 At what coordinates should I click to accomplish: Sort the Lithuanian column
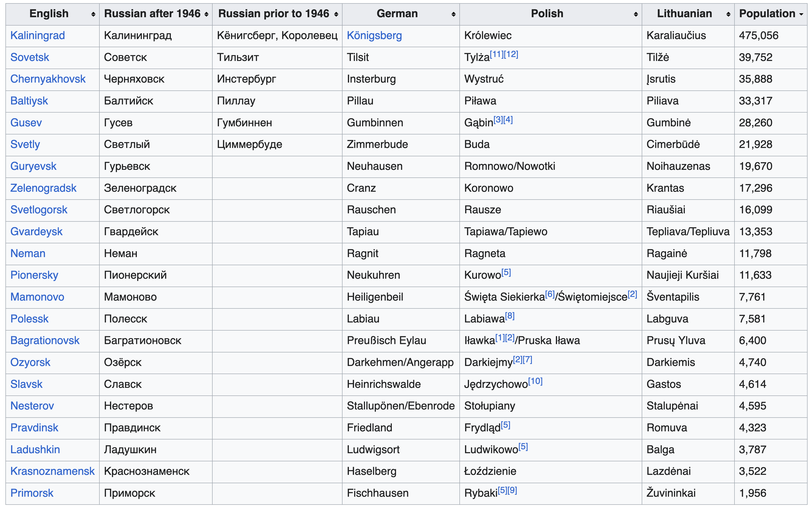tap(728, 14)
